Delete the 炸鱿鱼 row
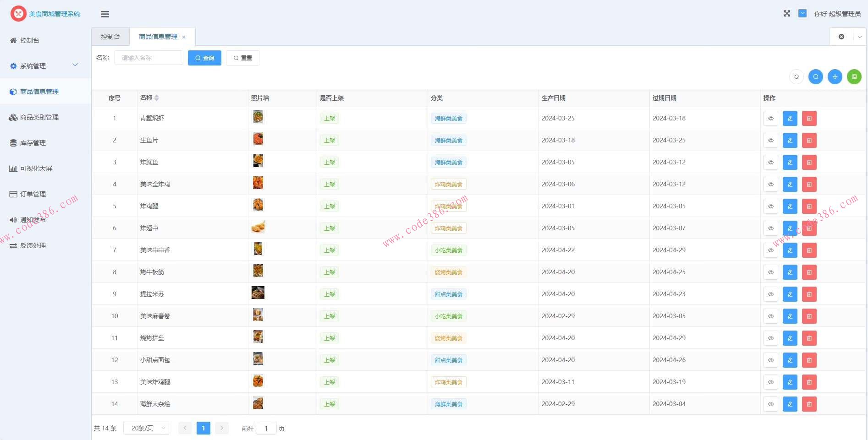868x440 pixels. pos(809,163)
